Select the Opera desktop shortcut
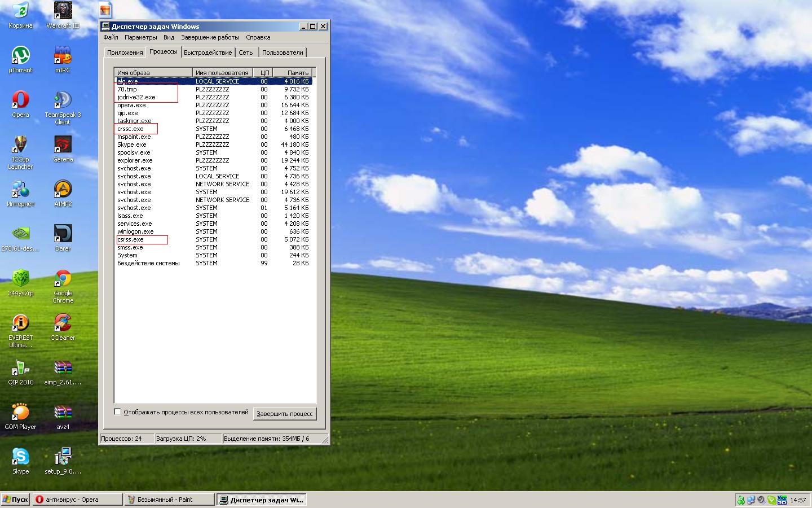This screenshot has width=812, height=508. point(20,101)
